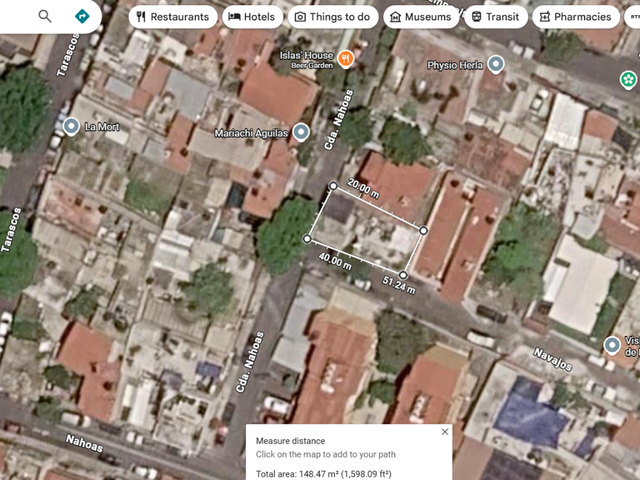Click the westernmost measurement point beside tree

[307, 239]
